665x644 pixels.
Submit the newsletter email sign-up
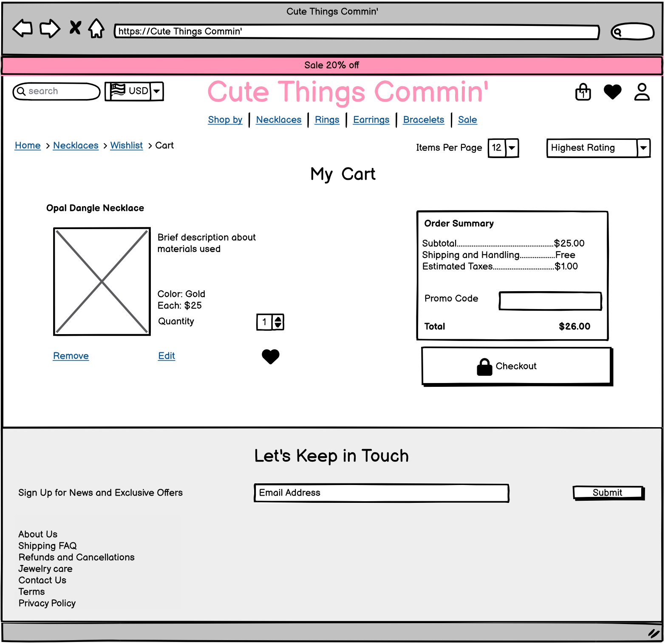(608, 493)
